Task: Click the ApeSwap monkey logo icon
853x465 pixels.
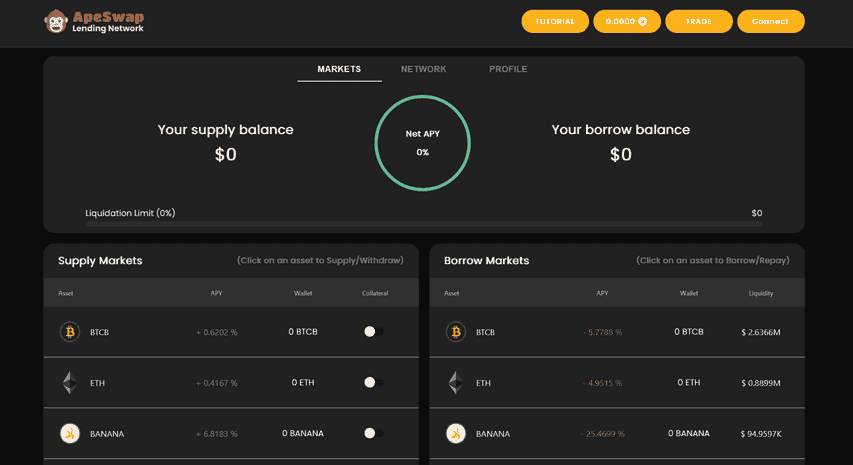Action: coord(55,21)
